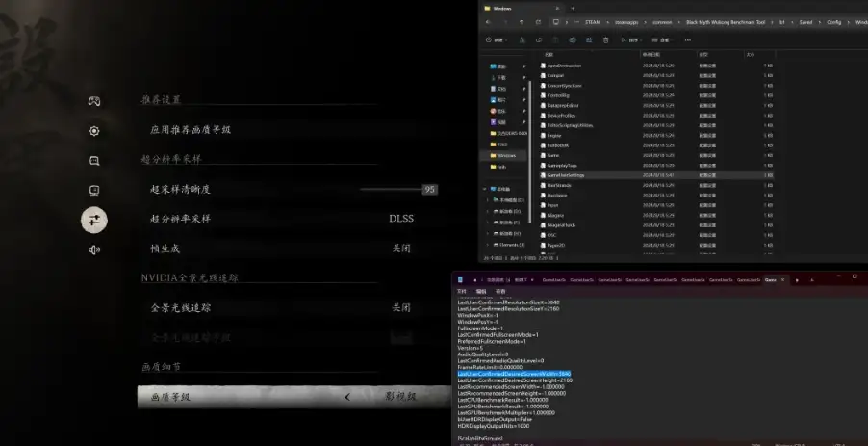Viewport: 868px width, 446px height.
Task: Open the Sort (排序) dropdown in Explorer
Action: pos(630,40)
